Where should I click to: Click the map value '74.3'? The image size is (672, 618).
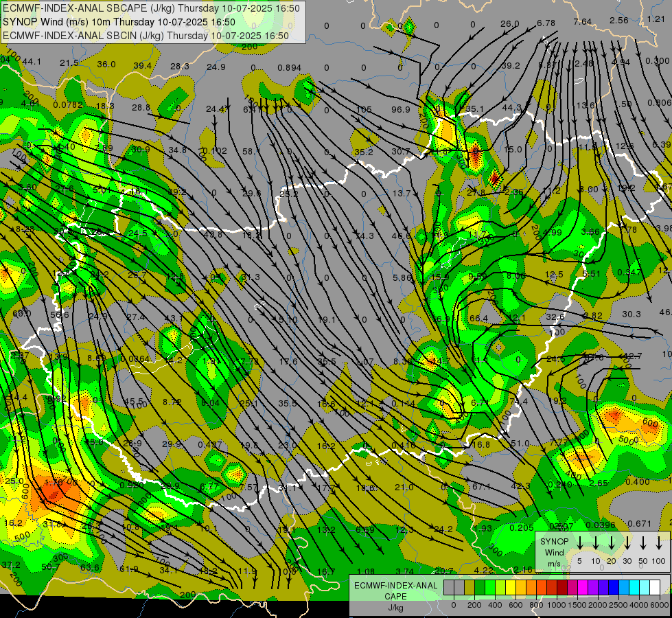coord(364,236)
